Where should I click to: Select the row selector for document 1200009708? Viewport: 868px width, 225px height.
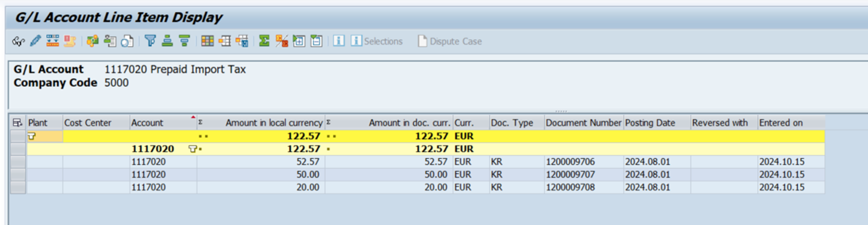[x=18, y=187]
